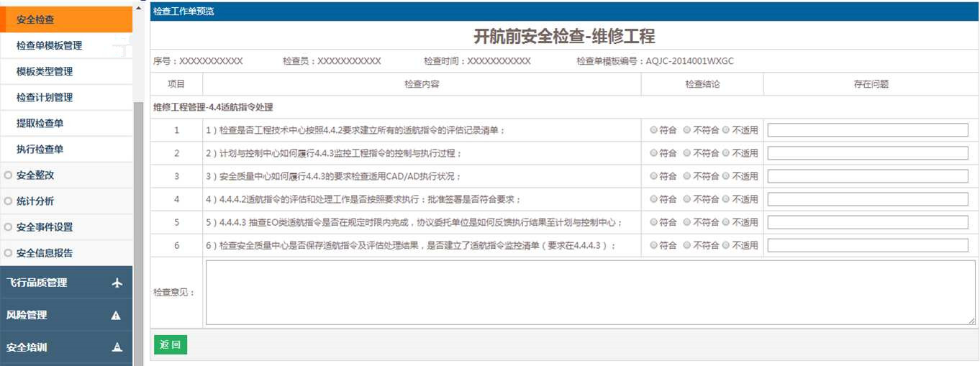This screenshot has height=366, width=980.
Task: Expand the 安全整改 menu section
Action: [66, 175]
